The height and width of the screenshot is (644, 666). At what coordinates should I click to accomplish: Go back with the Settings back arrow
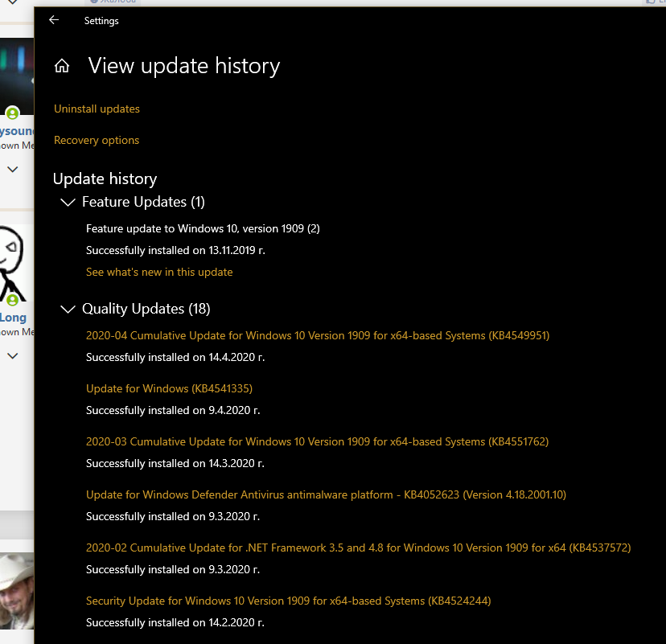(54, 20)
